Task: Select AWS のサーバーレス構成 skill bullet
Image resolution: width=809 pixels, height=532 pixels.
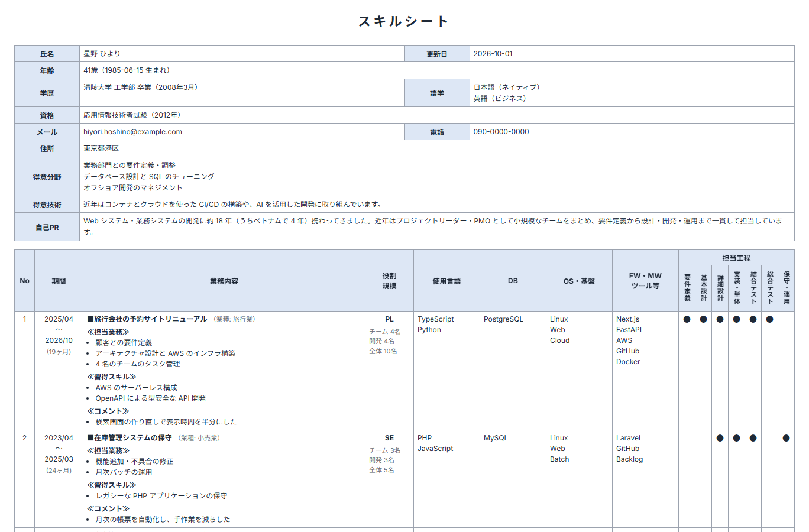Action: pos(137,388)
